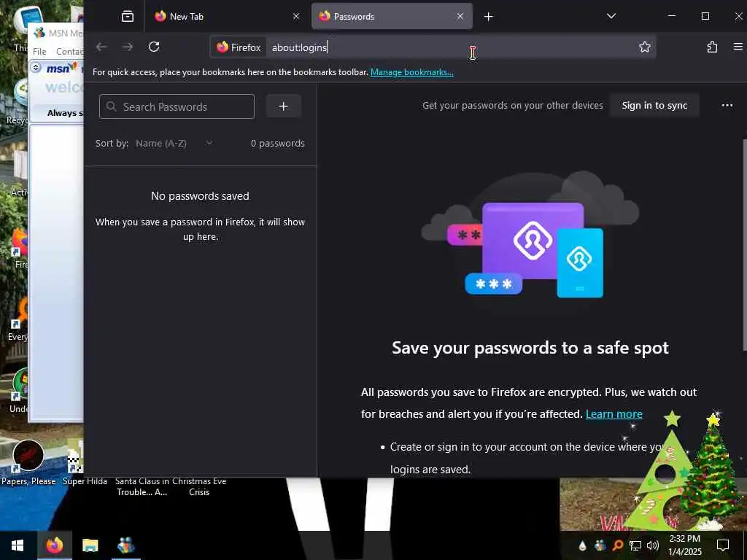
Task: Open Firefox View icon in tab bar
Action: pos(127,16)
